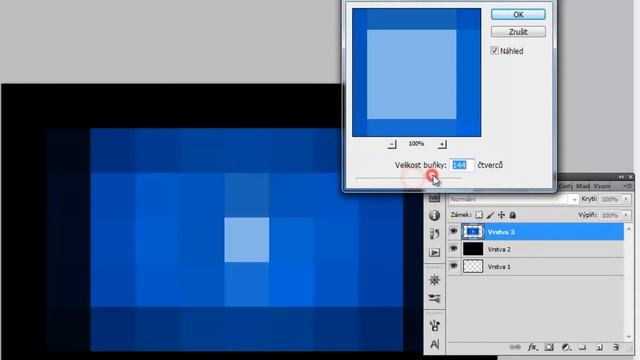Zoom out the filter preview with minus
640x360 pixels.
coord(392,144)
